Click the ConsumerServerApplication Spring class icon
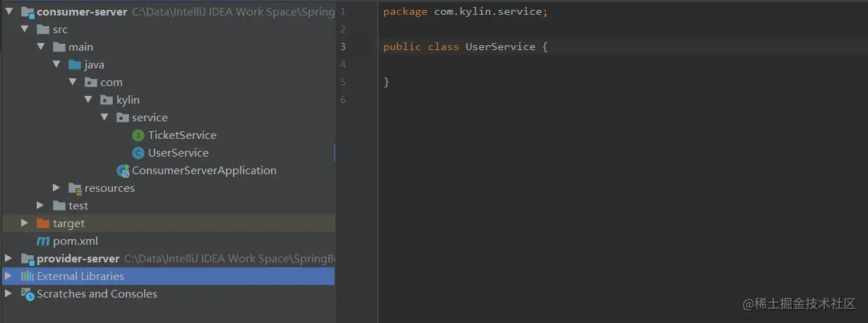The height and width of the screenshot is (323, 868). (123, 171)
